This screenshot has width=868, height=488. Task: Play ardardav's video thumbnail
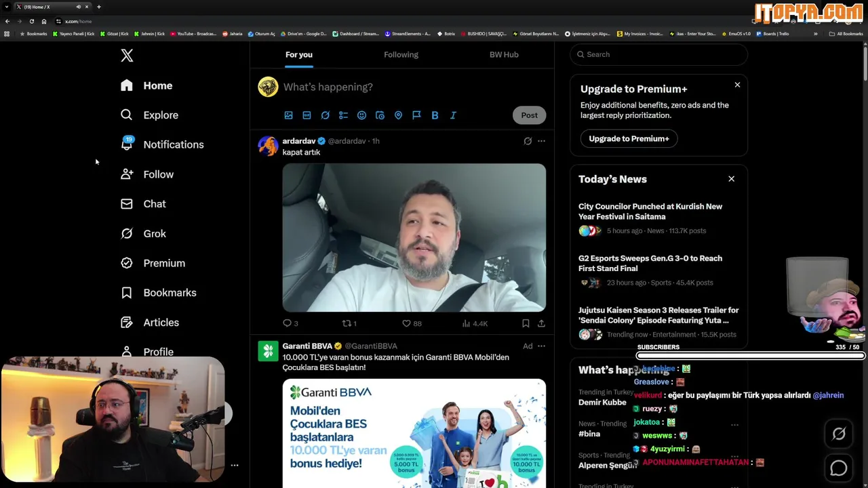[x=414, y=237]
